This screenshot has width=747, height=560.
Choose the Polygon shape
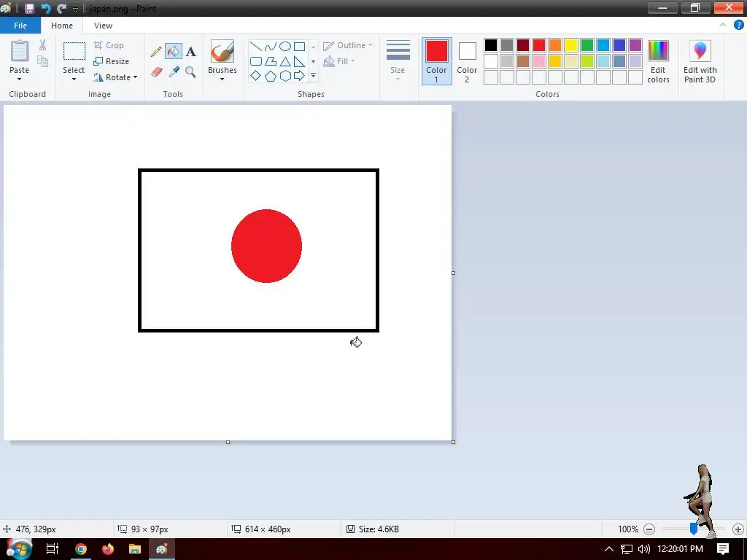(x=271, y=61)
